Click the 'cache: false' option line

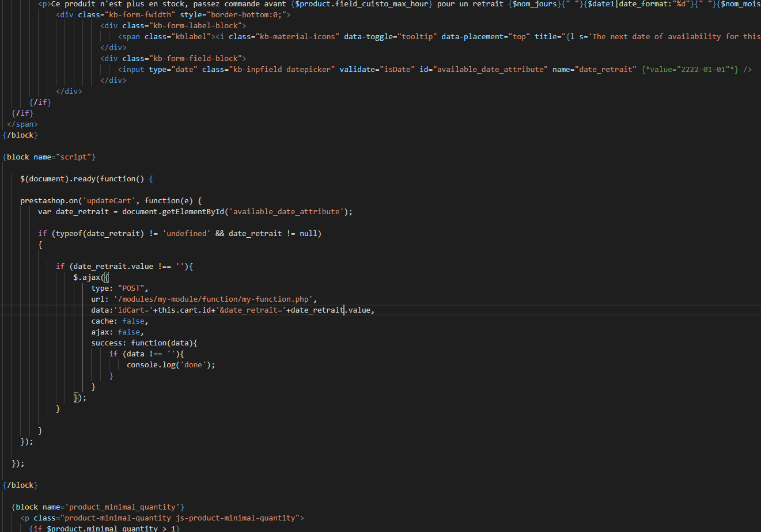[x=120, y=321]
